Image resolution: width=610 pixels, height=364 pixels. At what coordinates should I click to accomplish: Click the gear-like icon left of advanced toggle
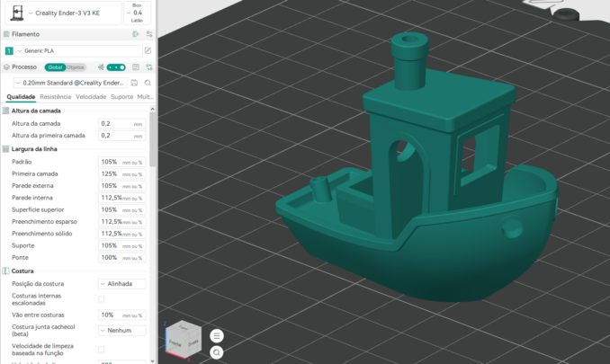[x=101, y=67]
